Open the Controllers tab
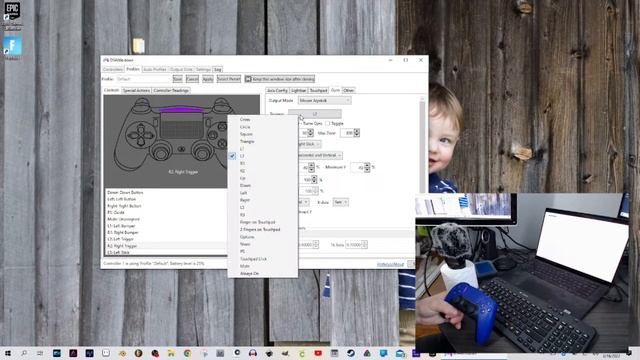The image size is (640, 360). (113, 69)
